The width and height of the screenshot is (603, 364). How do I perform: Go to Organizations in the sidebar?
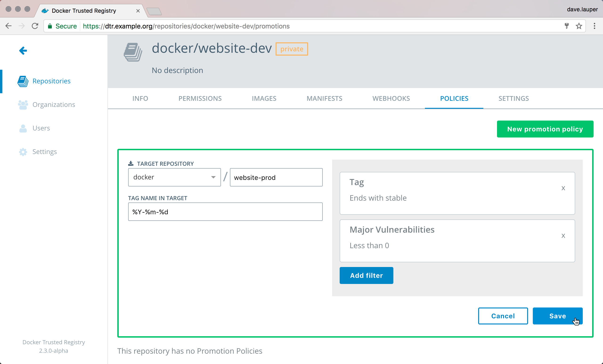tap(54, 105)
